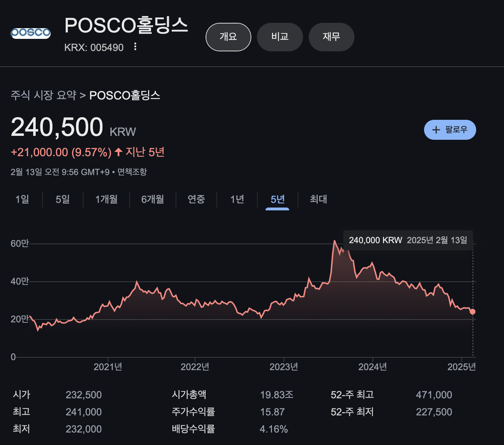Click the 52-주 최저 value 227,500
The image size is (504, 445).
(x=434, y=412)
